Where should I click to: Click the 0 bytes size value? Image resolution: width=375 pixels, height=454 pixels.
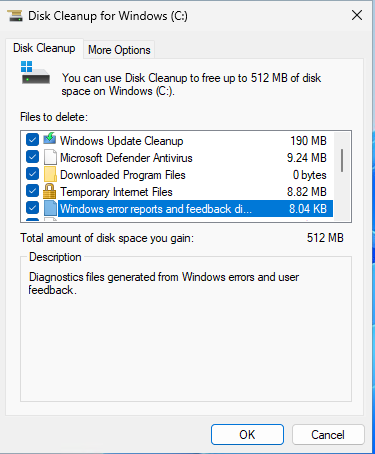pos(310,175)
